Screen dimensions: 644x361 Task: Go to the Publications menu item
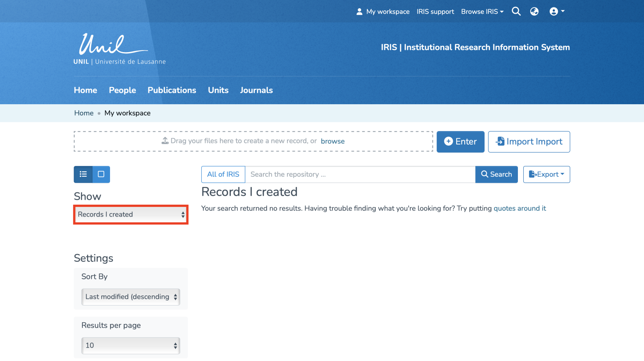click(172, 90)
